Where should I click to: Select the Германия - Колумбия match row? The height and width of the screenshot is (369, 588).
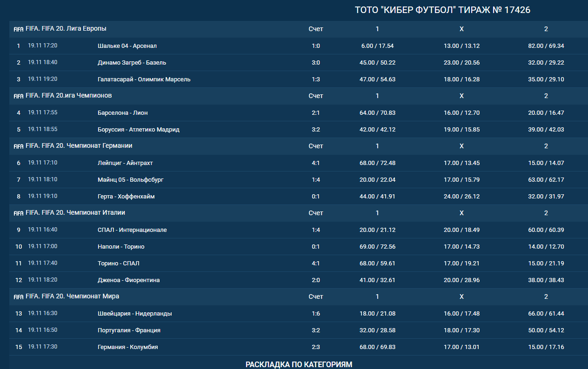click(127, 347)
